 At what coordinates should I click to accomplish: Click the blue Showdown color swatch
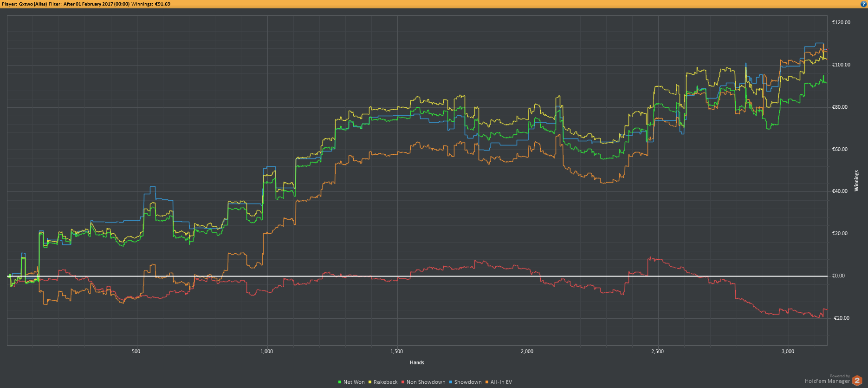point(451,382)
